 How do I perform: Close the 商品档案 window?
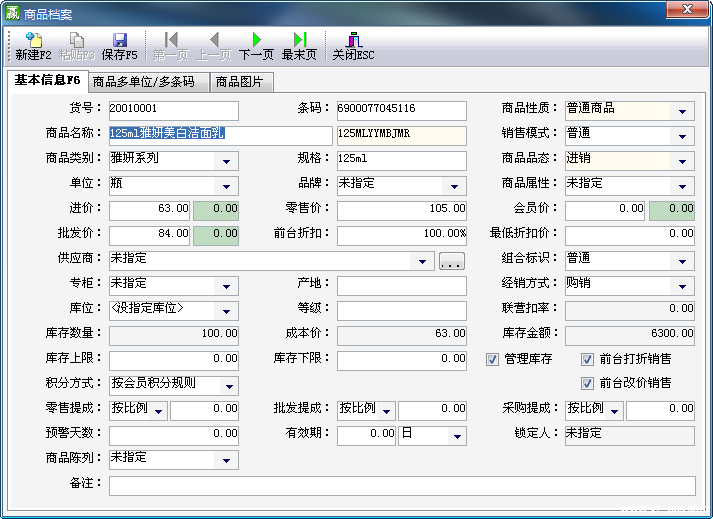coord(687,9)
